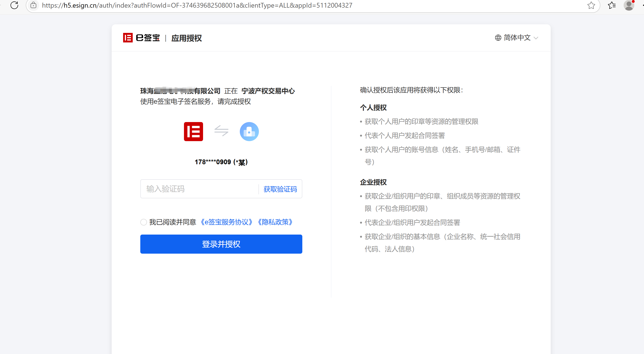Image resolution: width=644 pixels, height=354 pixels.
Task: Click the chevron beside 简体中文
Action: click(535, 38)
